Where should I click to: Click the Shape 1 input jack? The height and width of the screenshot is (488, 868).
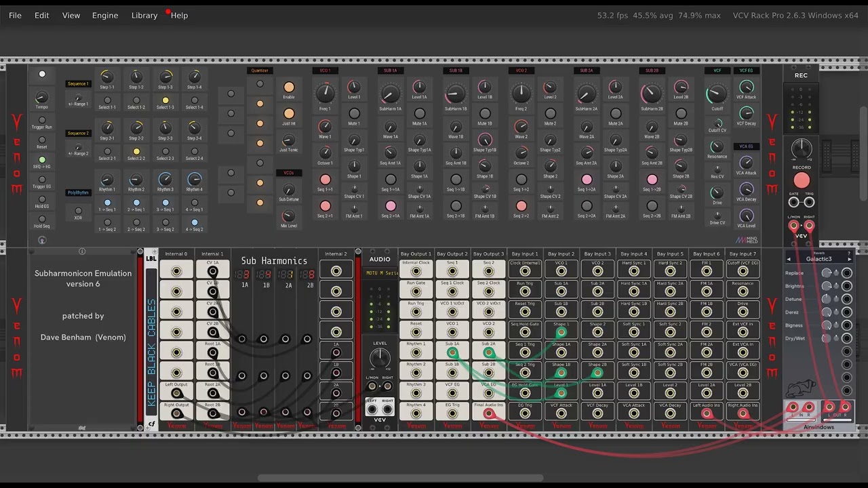(561, 332)
